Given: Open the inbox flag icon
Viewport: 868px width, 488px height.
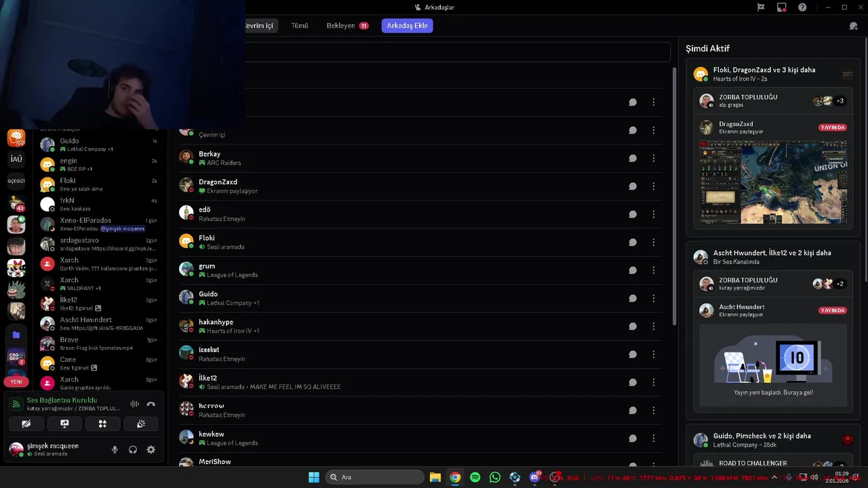Looking at the screenshot, I should [x=761, y=7].
